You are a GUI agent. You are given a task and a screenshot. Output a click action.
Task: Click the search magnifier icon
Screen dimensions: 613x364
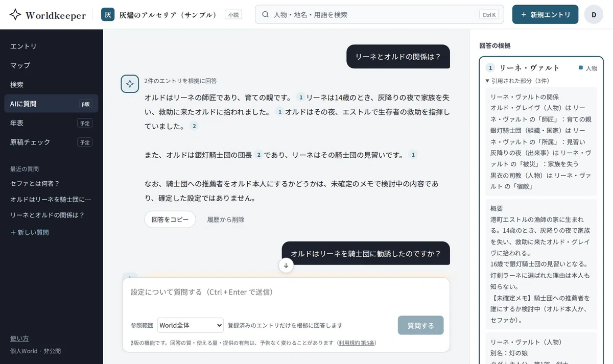tap(266, 15)
